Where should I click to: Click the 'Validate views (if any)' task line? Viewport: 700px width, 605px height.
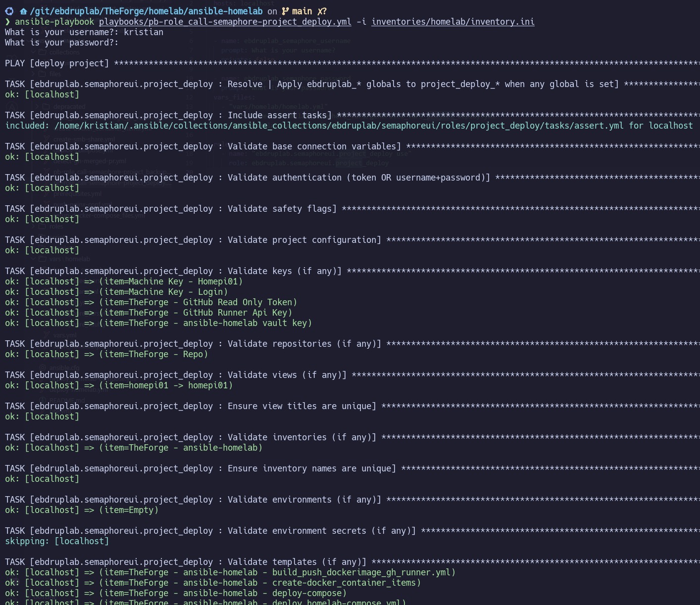click(352, 375)
